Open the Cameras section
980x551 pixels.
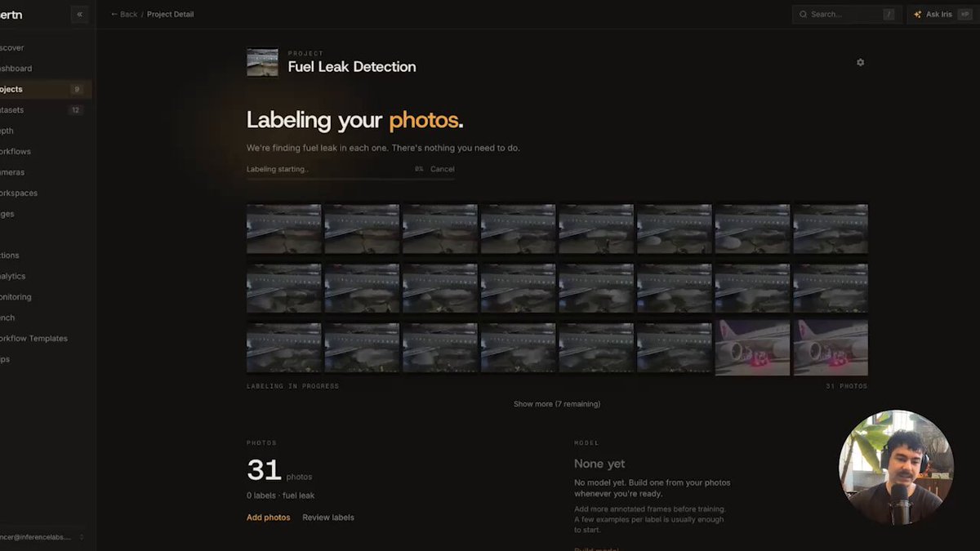[x=12, y=172]
